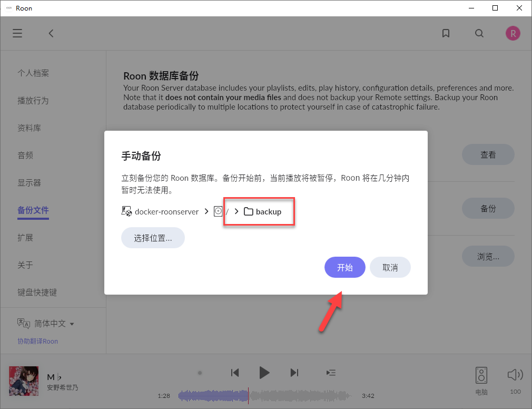
Task: Open the 简体中文 language dropdown
Action: point(54,324)
